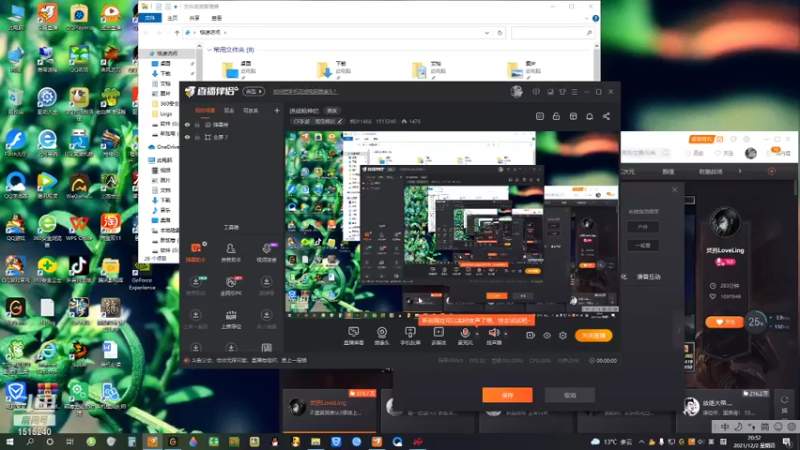This screenshot has width=800, height=450.
Task: Open the 弹幕助手 tool in the toolbox
Action: click(x=196, y=253)
